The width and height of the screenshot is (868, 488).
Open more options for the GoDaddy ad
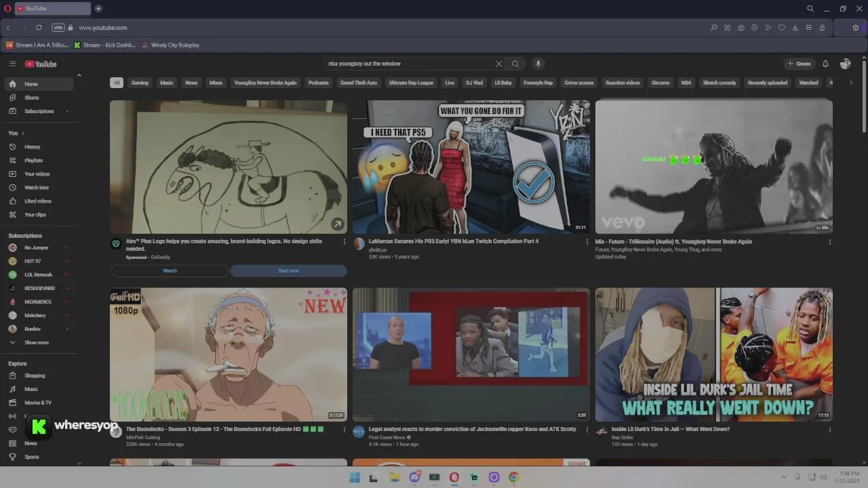pyautogui.click(x=344, y=242)
